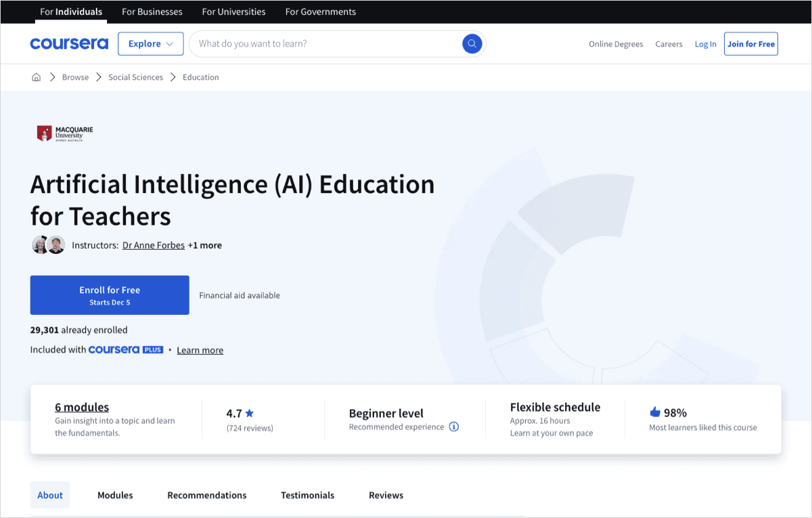Switch to the About tab
812x518 pixels.
[x=50, y=495]
